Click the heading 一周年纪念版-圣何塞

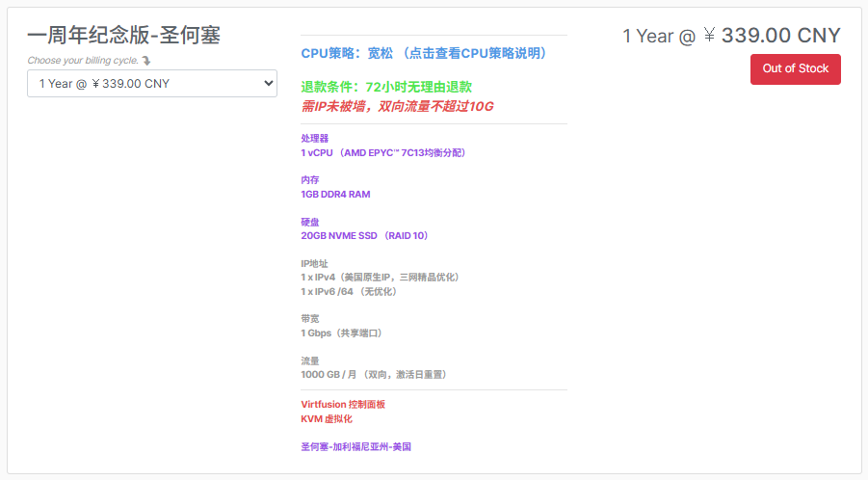[x=124, y=36]
